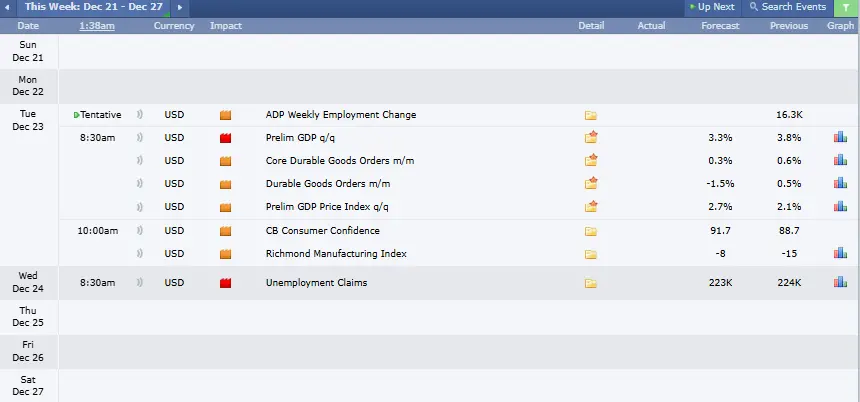Show graph for Prelim GDP q/q
860x402 pixels.
coord(840,137)
